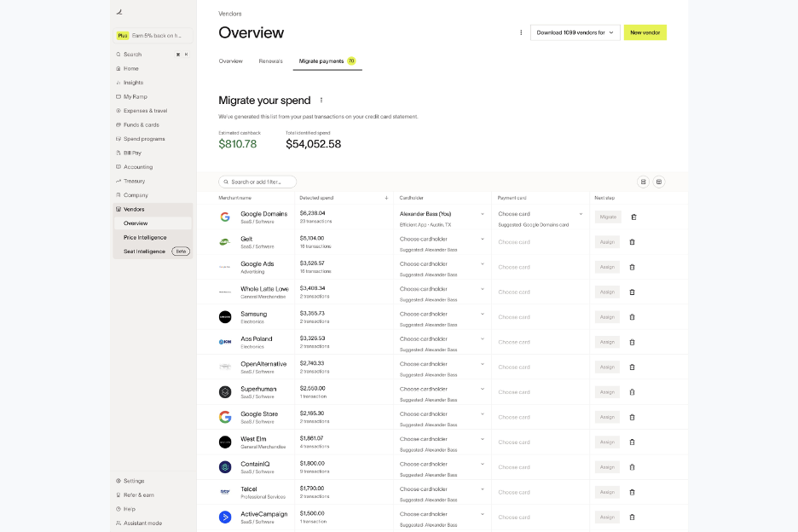Screen dimensions: 798x532
Task: Click the Ramp logo icon
Action: point(119,12)
